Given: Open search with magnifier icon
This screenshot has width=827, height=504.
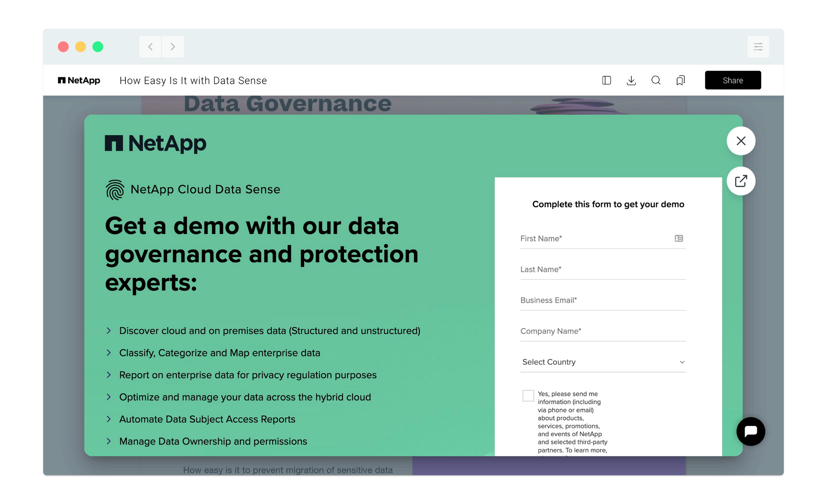Looking at the screenshot, I should [x=656, y=80].
